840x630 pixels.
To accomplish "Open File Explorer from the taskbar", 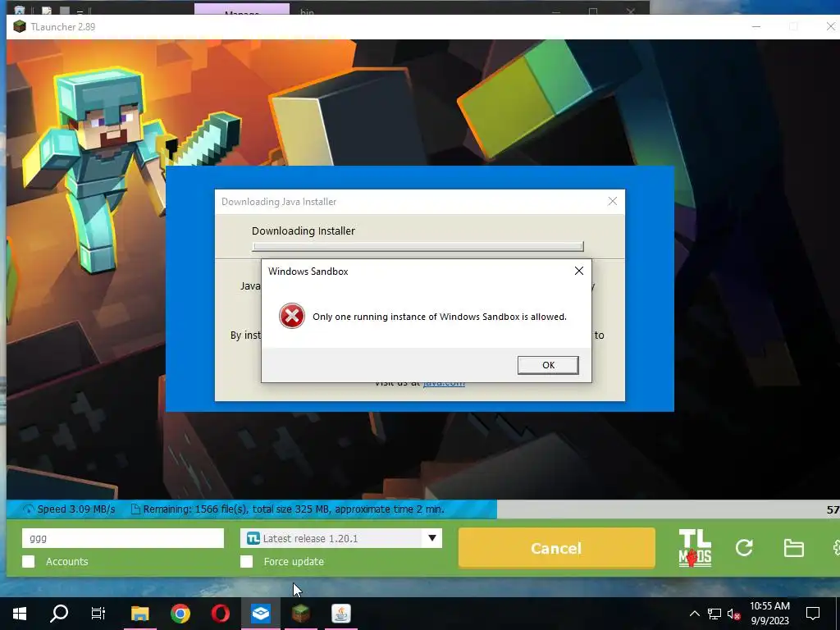I will 139,614.
